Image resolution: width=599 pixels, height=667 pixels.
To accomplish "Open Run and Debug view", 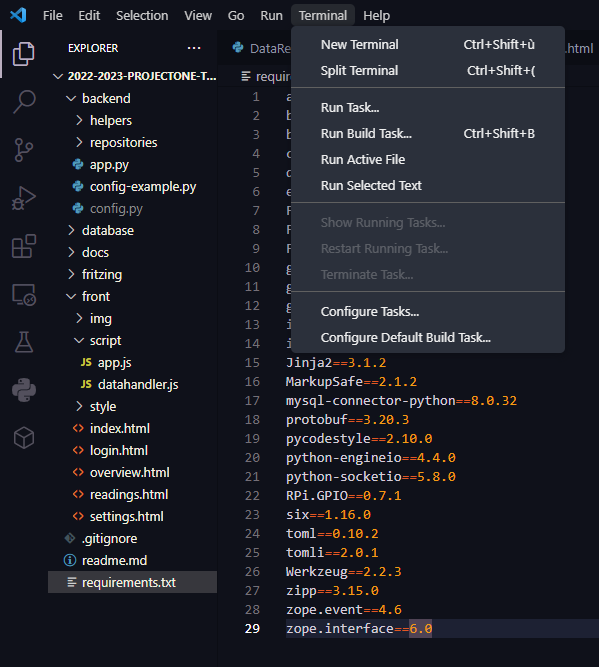I will (x=24, y=198).
